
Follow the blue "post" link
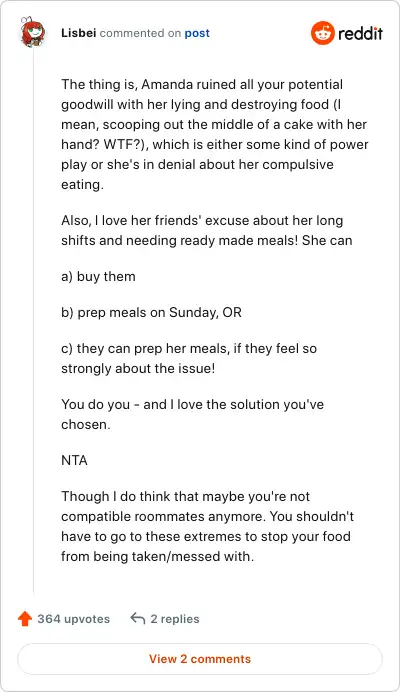(x=197, y=34)
